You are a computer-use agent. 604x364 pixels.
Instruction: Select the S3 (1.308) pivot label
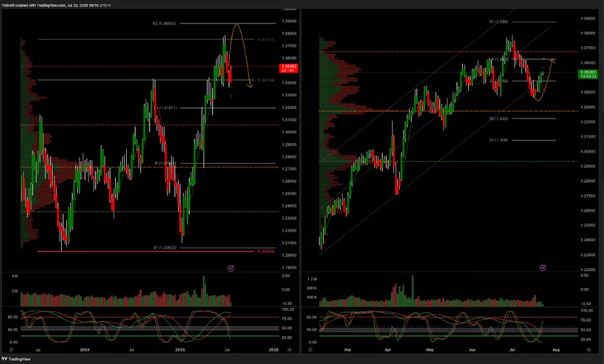(x=498, y=140)
